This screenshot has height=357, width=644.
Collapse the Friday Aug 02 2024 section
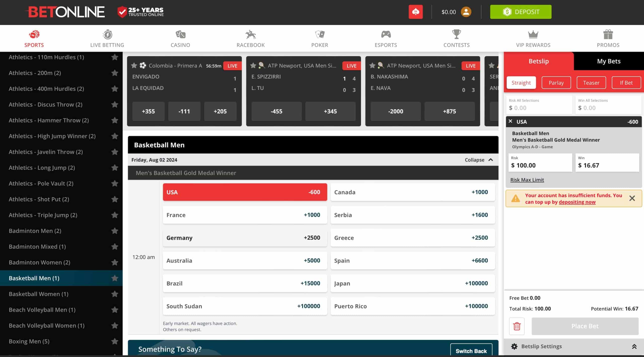[479, 160]
